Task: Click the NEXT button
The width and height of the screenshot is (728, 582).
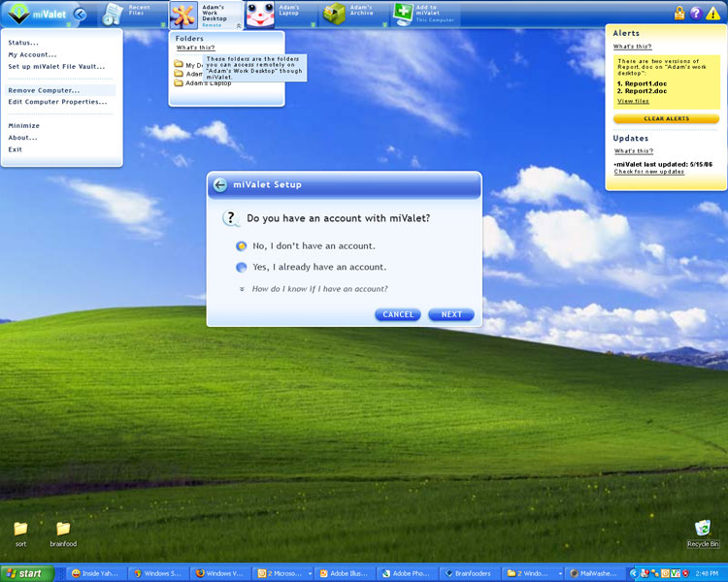Action: click(x=451, y=314)
